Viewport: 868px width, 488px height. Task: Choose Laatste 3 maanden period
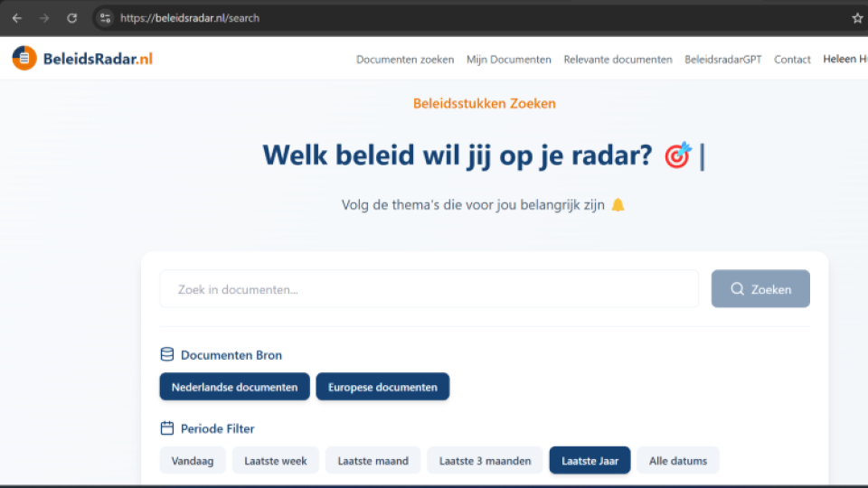pos(485,461)
